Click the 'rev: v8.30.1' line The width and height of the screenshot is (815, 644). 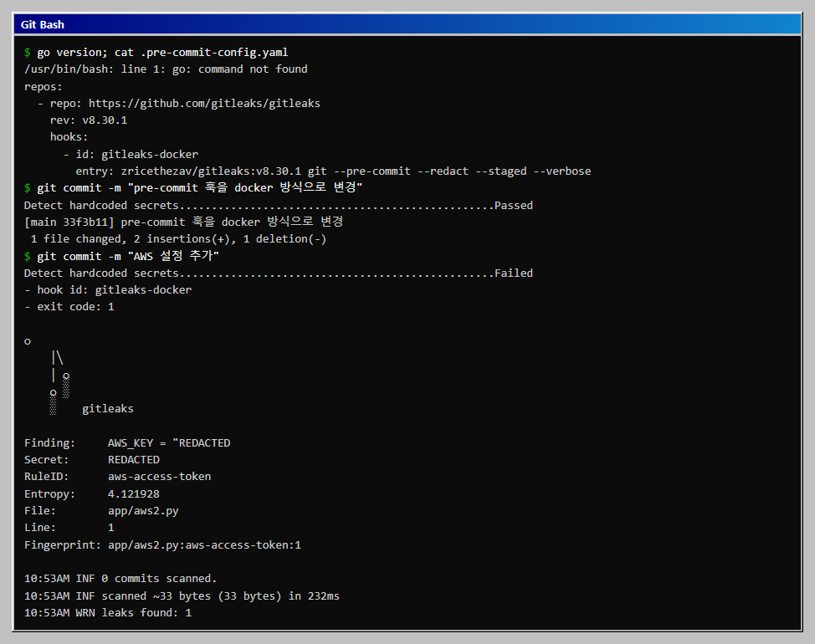(89, 120)
